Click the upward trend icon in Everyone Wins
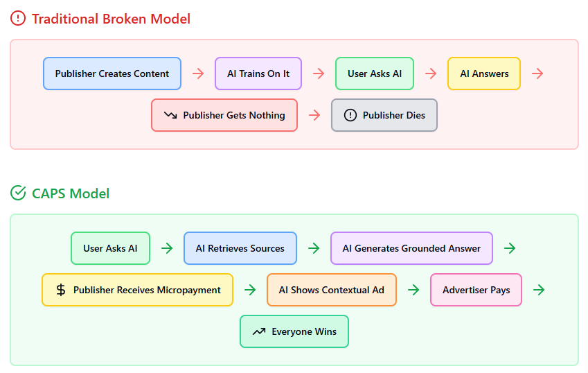588x373 pixels. (259, 331)
